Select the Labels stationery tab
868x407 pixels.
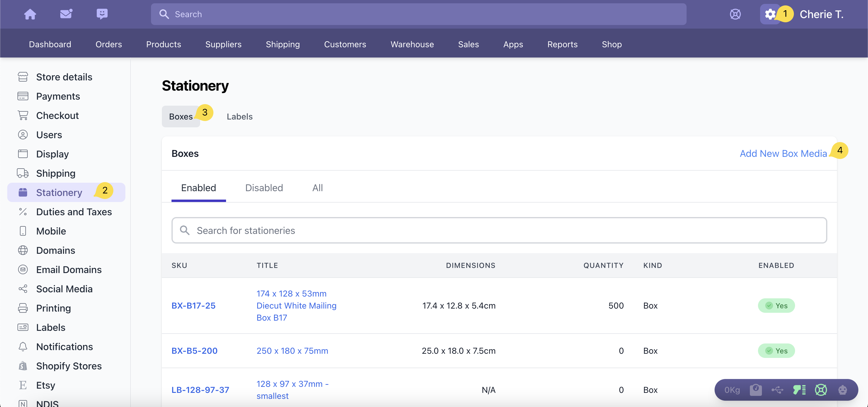click(x=239, y=117)
